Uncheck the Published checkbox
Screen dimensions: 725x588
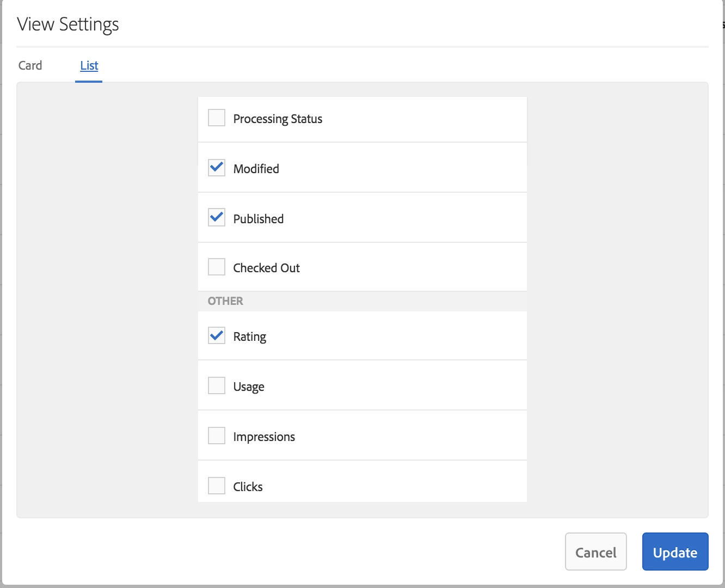coord(217,218)
